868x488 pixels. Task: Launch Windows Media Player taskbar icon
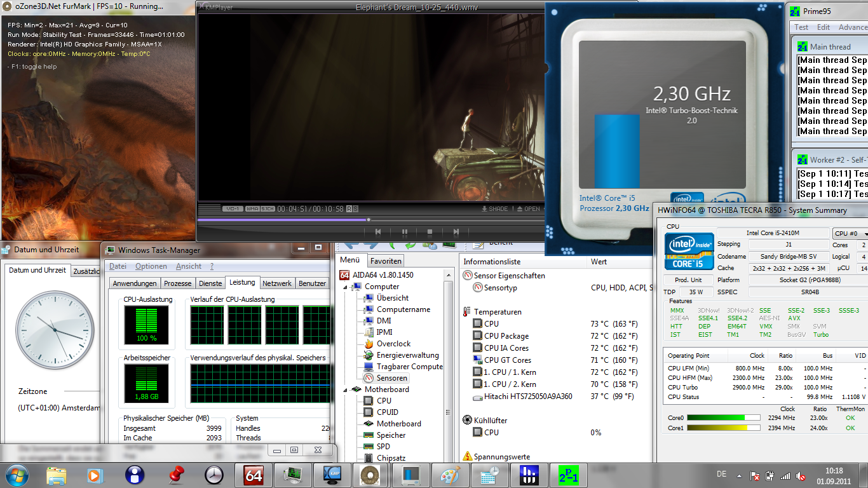pyautogui.click(x=95, y=475)
